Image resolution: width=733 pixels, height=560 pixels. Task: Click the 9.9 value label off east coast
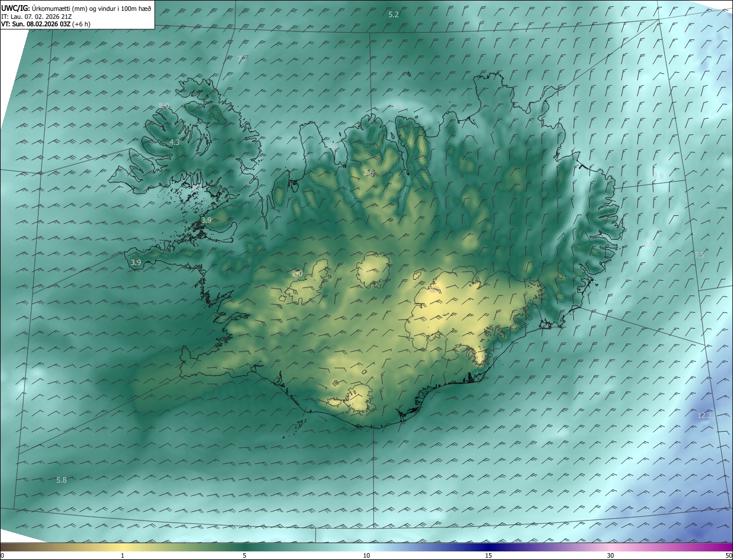(658, 176)
